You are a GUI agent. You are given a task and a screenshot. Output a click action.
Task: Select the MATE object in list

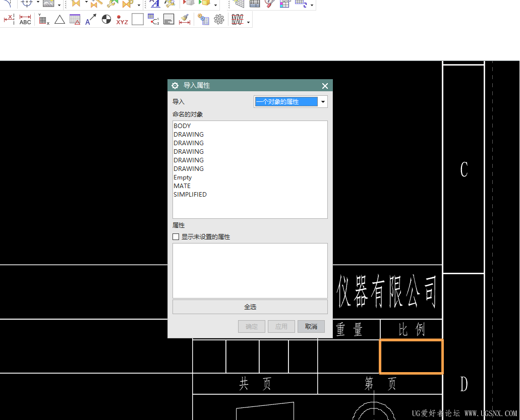point(182,186)
